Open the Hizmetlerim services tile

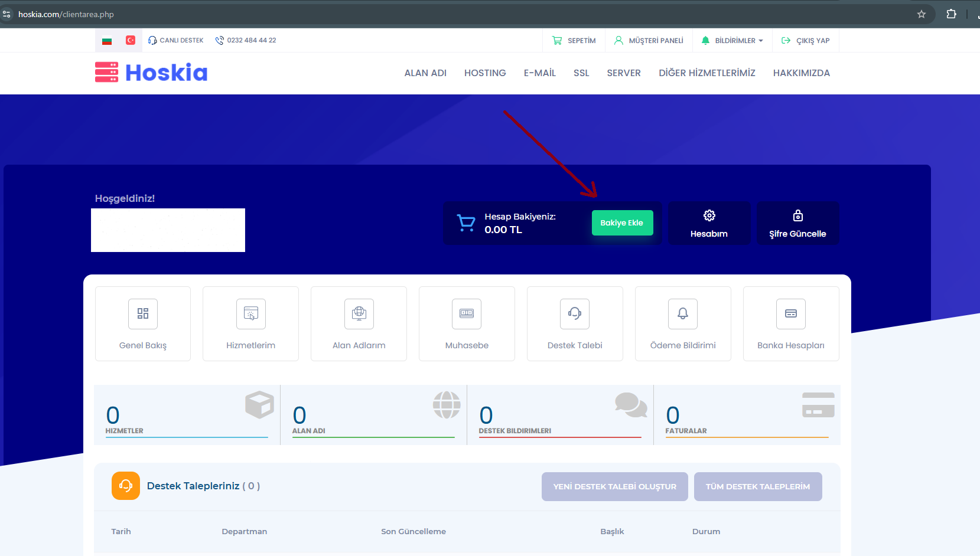tap(250, 323)
